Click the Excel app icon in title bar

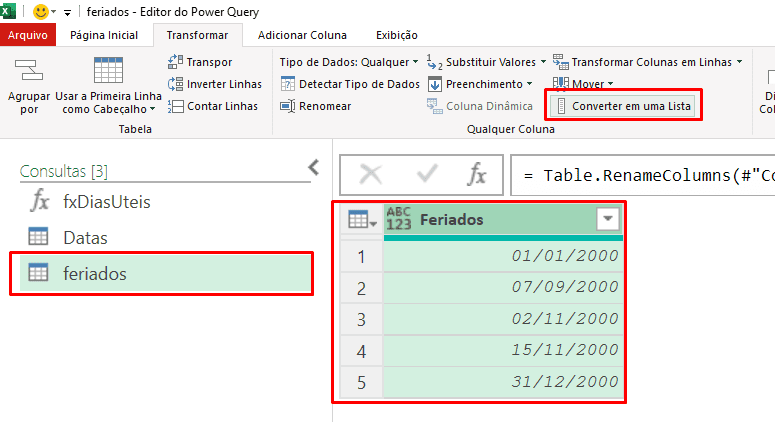(x=7, y=11)
